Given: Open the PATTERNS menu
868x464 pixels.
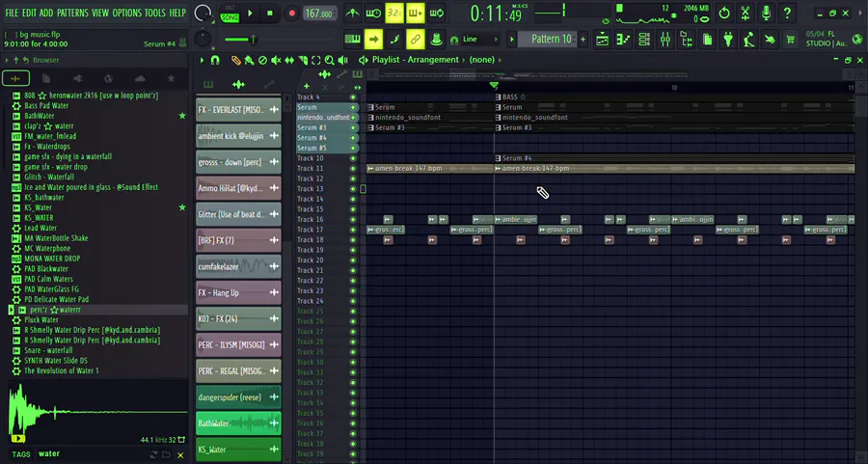Looking at the screenshot, I should 72,13.
